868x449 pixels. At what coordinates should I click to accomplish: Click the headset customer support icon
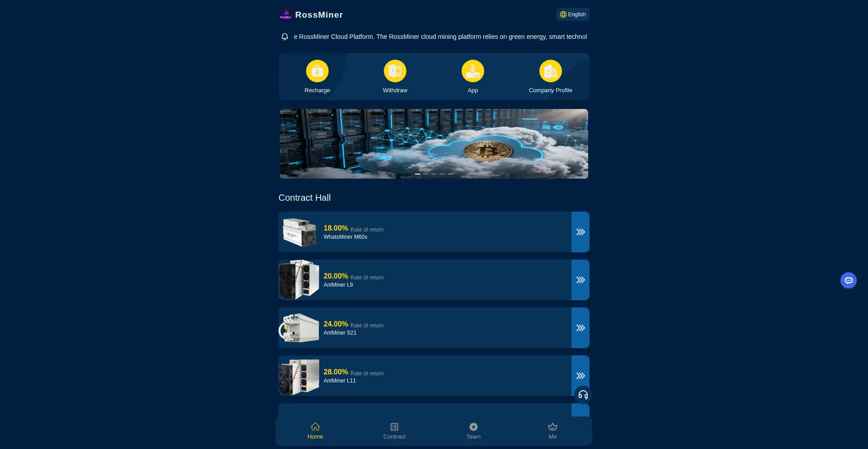[583, 395]
